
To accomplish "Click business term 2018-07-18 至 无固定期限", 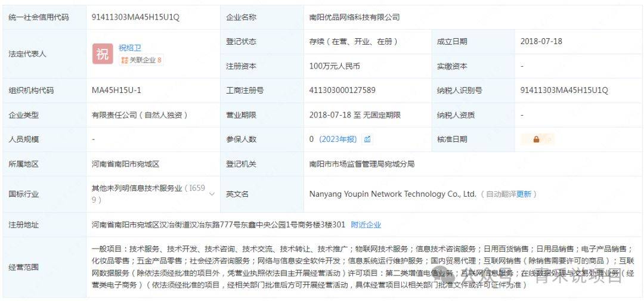I will [355, 115].
